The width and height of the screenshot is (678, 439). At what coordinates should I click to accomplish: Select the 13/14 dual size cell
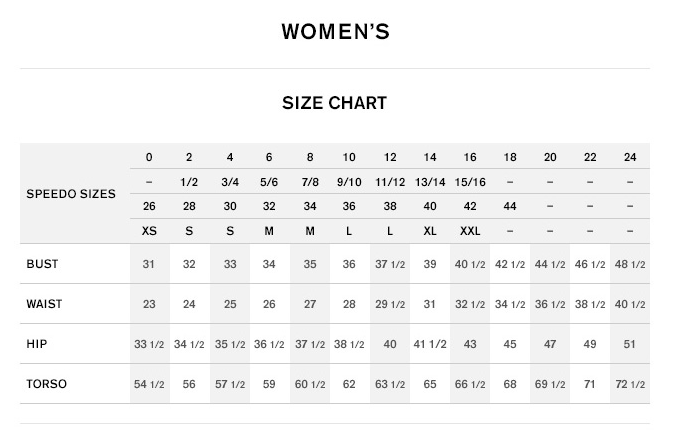[430, 182]
